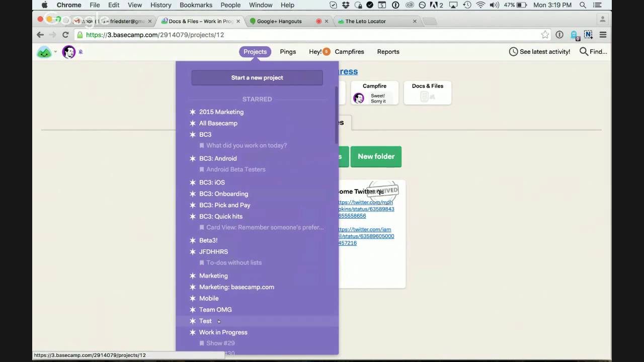Click the New folder button

click(x=376, y=156)
